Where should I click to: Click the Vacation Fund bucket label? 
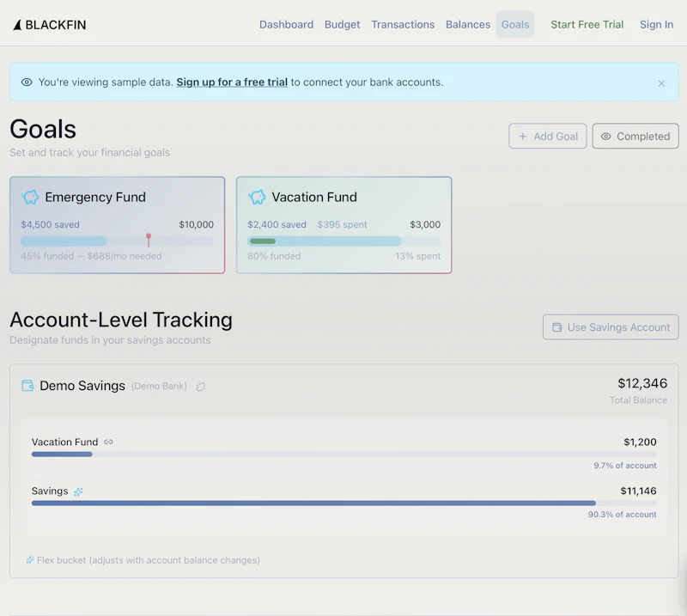click(x=65, y=442)
